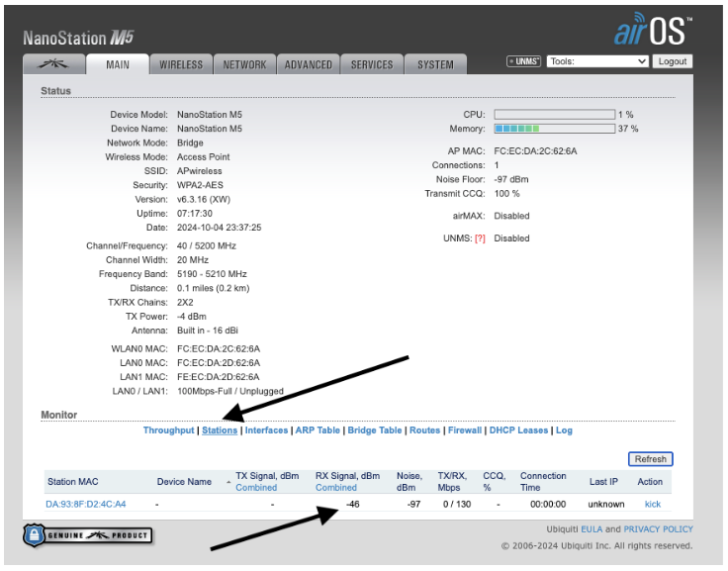The width and height of the screenshot is (728, 571).
Task: Open the ADVANCED tab
Action: pyautogui.click(x=309, y=64)
